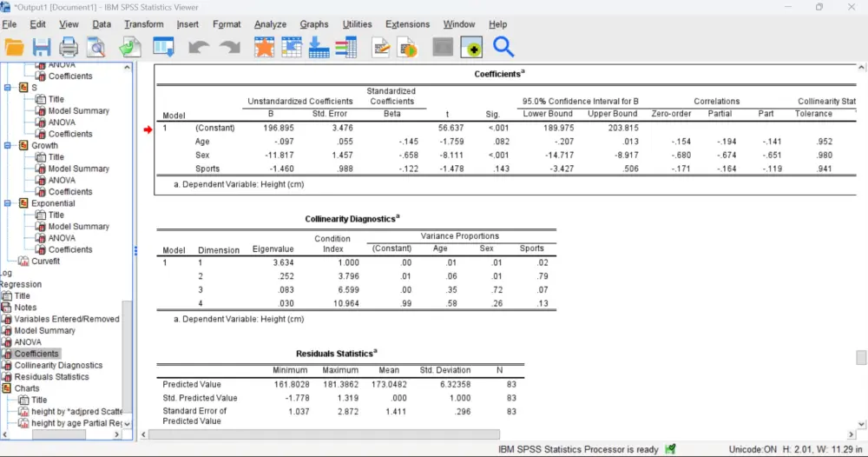868x457 pixels.
Task: Select Model Summary under Growth
Action: tap(79, 169)
